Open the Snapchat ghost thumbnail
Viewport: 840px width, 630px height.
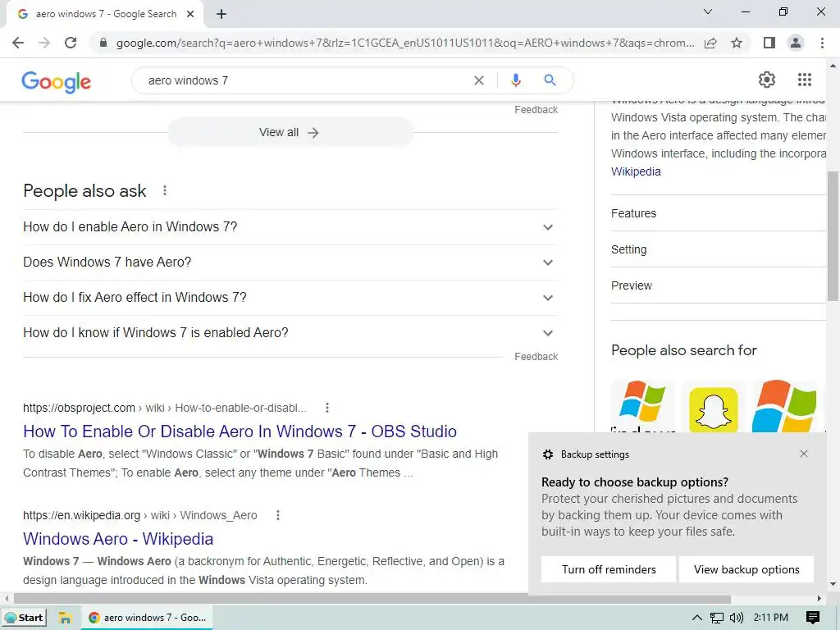713,409
